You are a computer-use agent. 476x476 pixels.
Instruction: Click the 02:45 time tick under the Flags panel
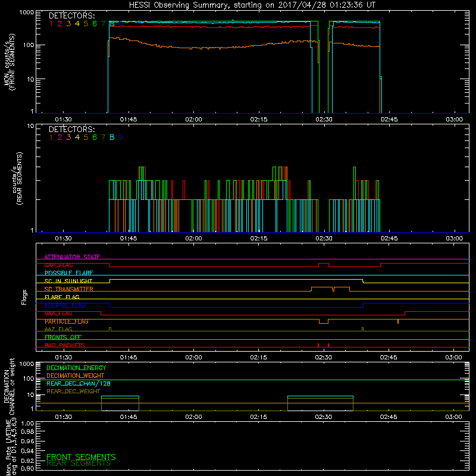coord(389,358)
